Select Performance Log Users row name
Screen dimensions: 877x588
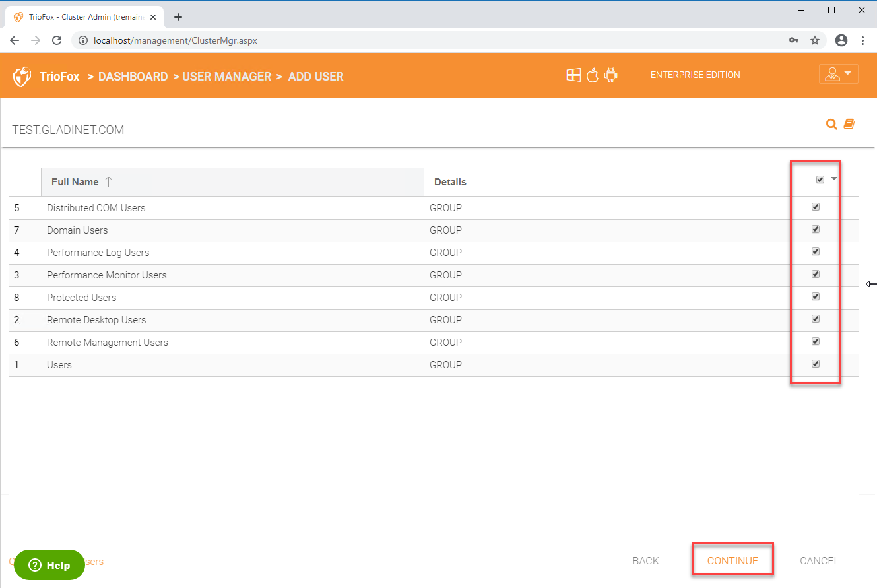coord(98,253)
